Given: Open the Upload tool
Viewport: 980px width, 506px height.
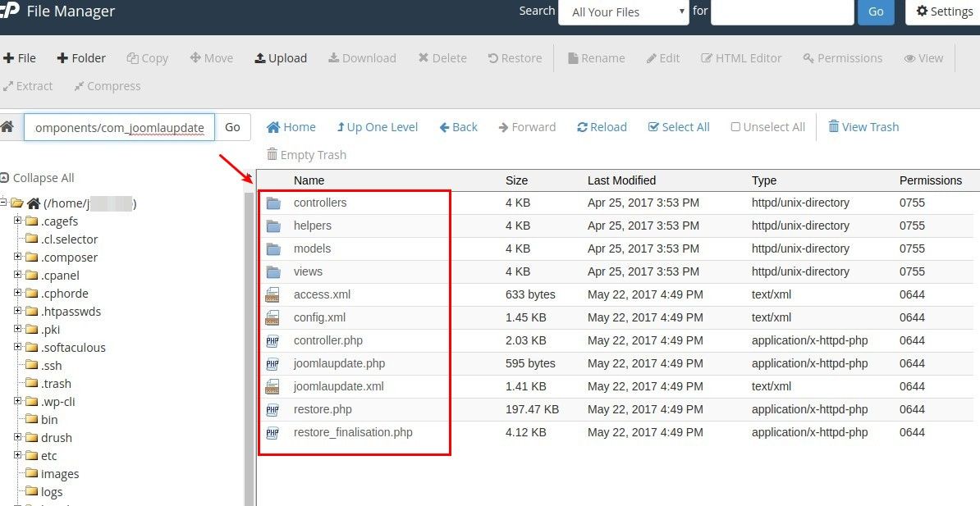Looking at the screenshot, I should coord(281,57).
